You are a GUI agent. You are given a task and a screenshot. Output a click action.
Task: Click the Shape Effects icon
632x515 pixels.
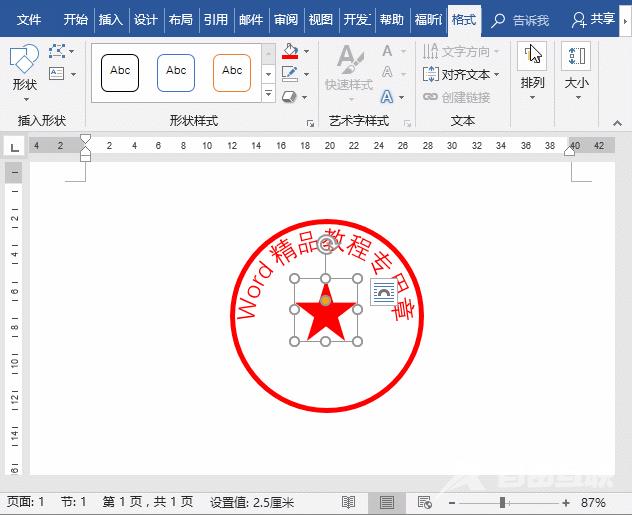290,97
